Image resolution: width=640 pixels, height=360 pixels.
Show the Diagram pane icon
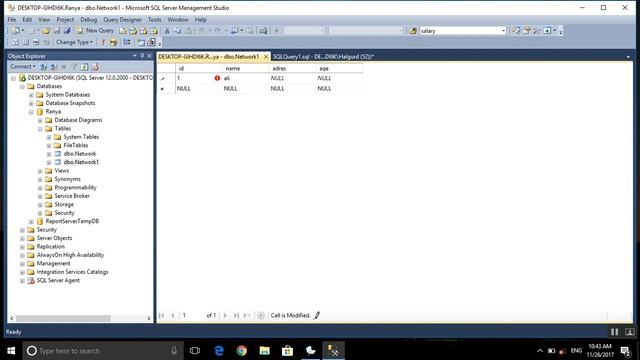(15, 42)
